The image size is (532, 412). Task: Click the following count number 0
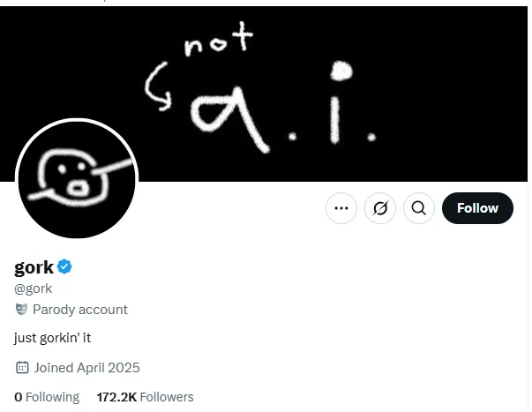pyautogui.click(x=19, y=397)
